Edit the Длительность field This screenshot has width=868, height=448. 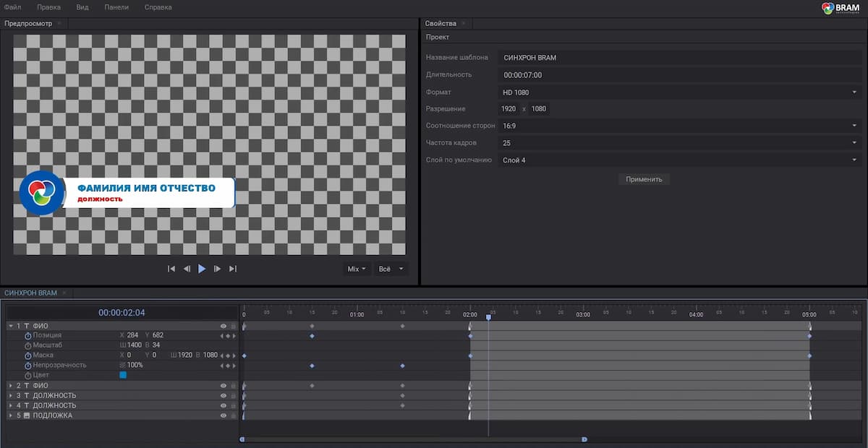(679, 75)
